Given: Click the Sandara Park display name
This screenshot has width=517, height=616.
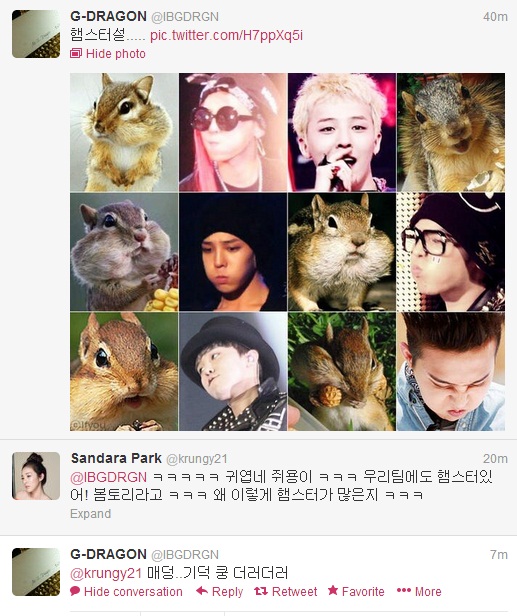Looking at the screenshot, I should click(x=116, y=458).
